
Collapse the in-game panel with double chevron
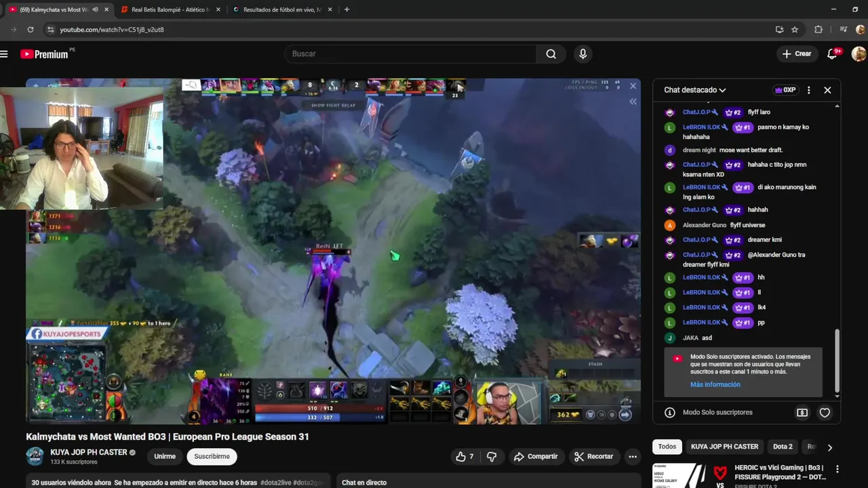click(x=633, y=101)
